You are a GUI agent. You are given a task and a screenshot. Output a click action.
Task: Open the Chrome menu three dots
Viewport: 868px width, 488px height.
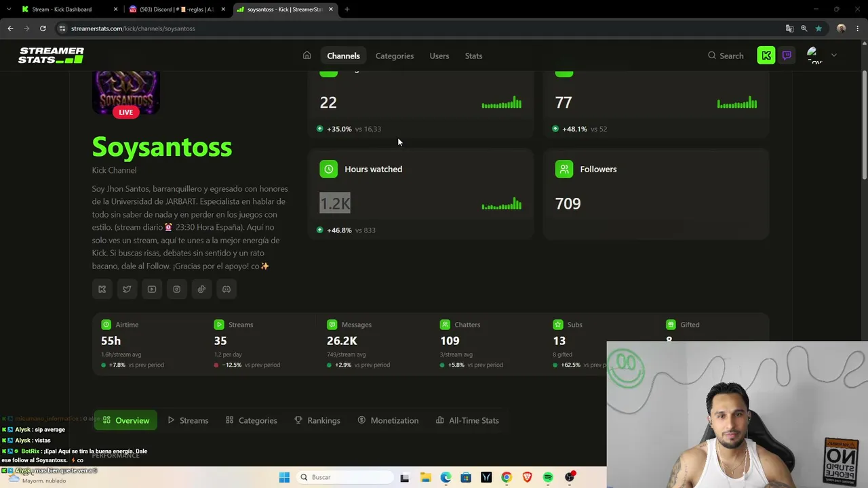tap(858, 28)
